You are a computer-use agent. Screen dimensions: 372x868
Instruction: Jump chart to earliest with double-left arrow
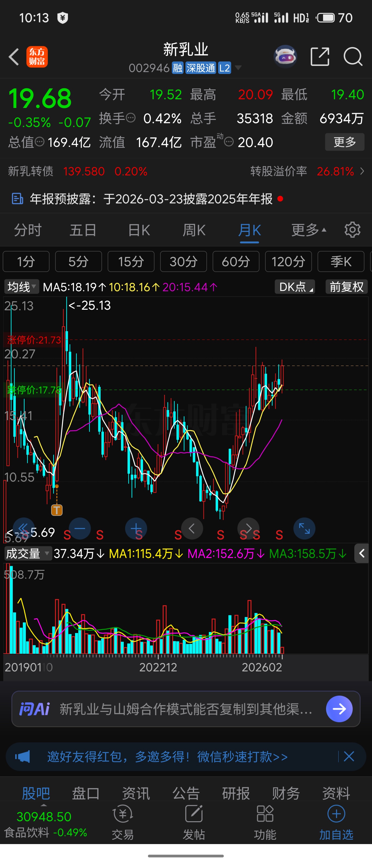(24, 528)
